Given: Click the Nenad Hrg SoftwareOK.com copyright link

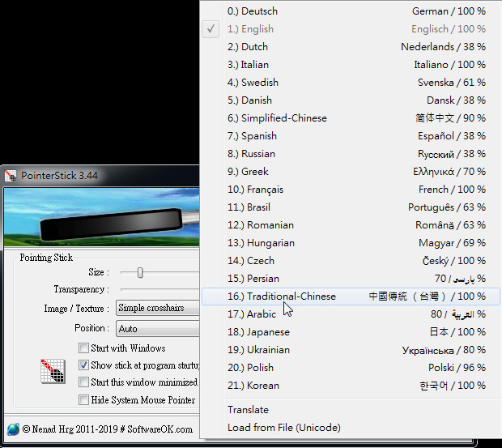Looking at the screenshot, I should click(x=108, y=429).
